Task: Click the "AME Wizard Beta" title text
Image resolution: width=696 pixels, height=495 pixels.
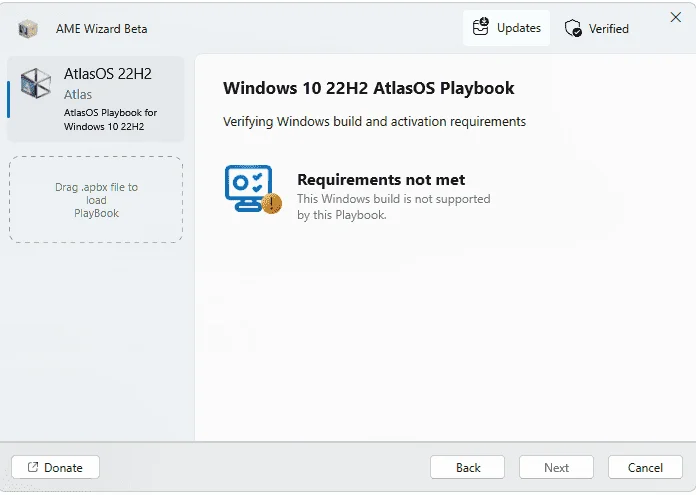Action: tap(101, 29)
